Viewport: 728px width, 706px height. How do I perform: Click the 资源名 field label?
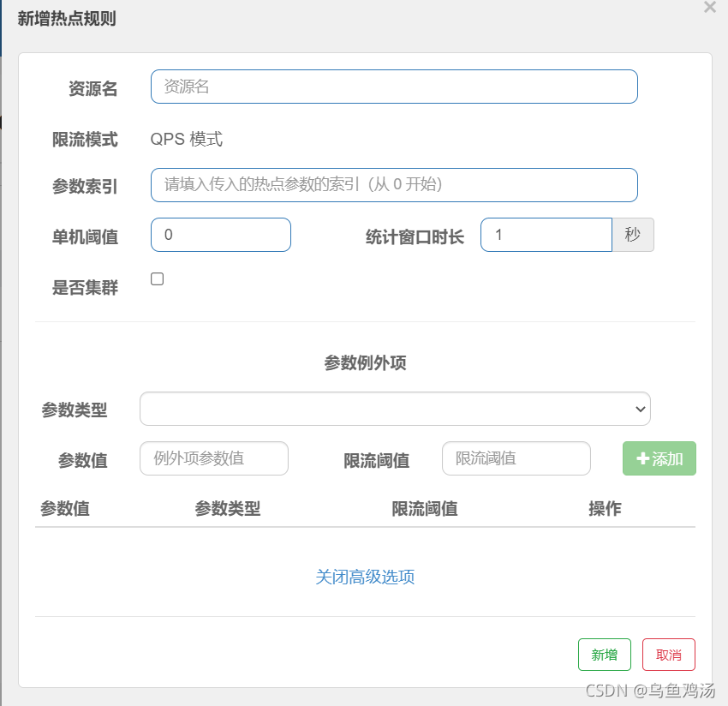pyautogui.click(x=92, y=88)
